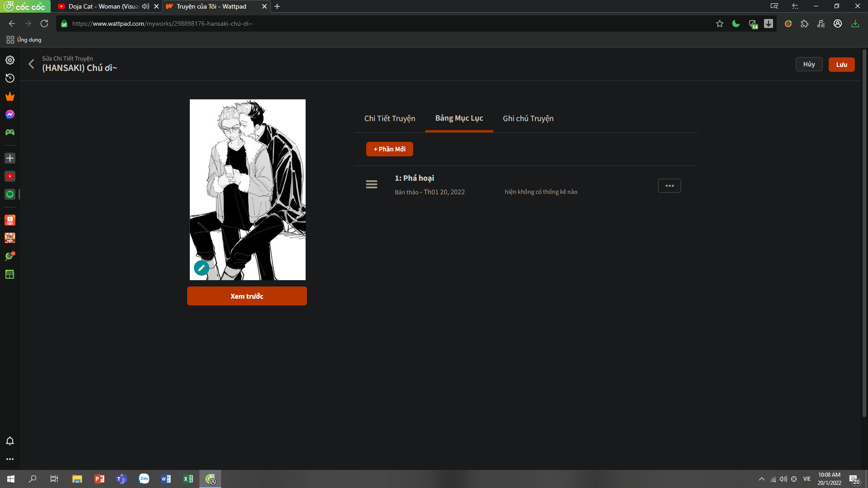The image size is (868, 488).
Task: Open the browser screen search icon
Action: point(774,6)
